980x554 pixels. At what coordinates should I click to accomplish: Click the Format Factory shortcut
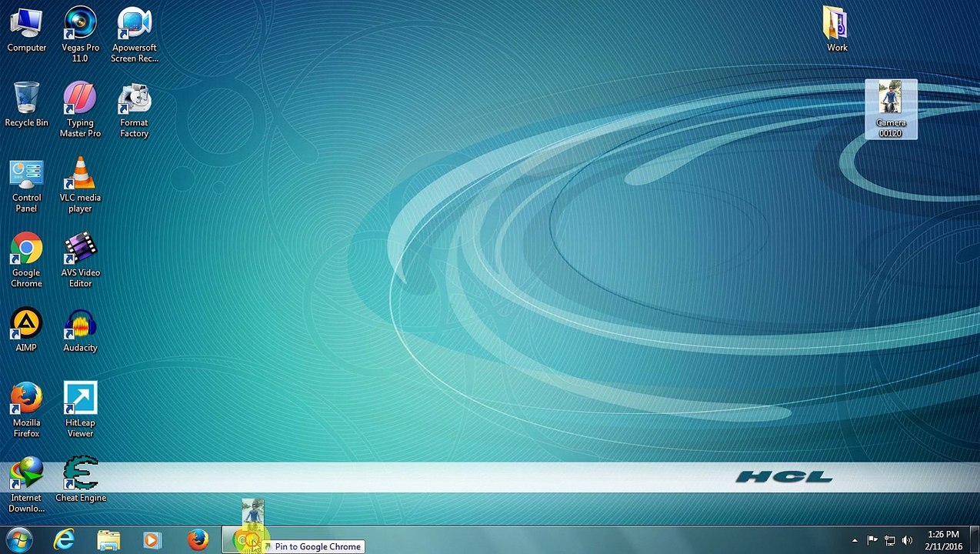134,110
